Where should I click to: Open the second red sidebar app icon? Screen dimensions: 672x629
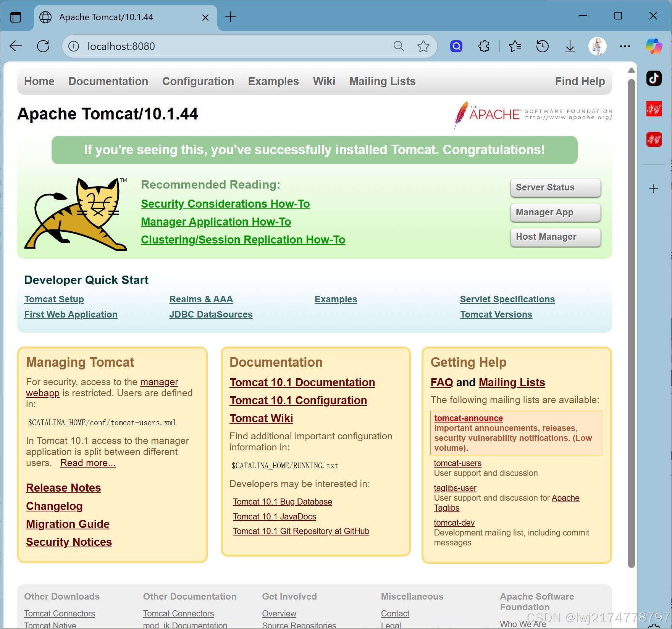654,139
